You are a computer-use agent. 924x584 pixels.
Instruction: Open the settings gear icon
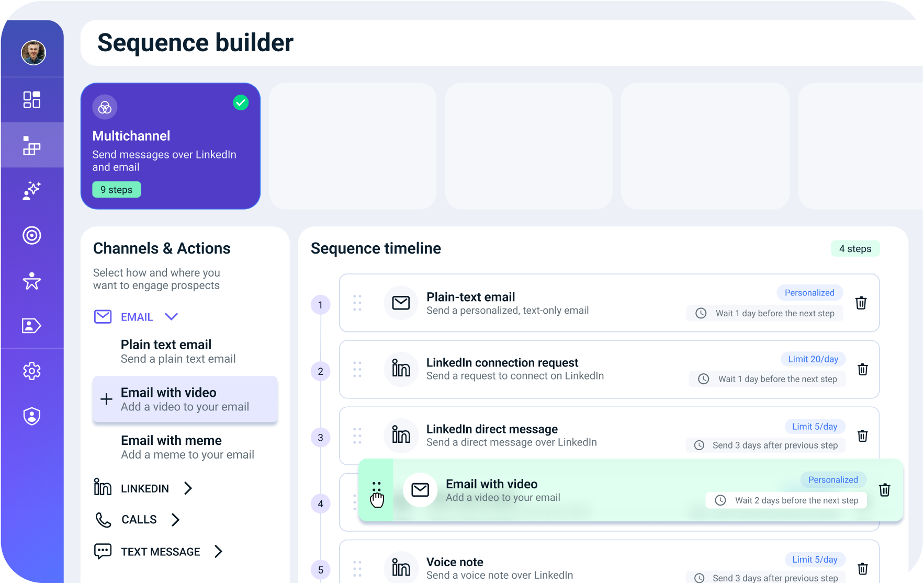32,371
